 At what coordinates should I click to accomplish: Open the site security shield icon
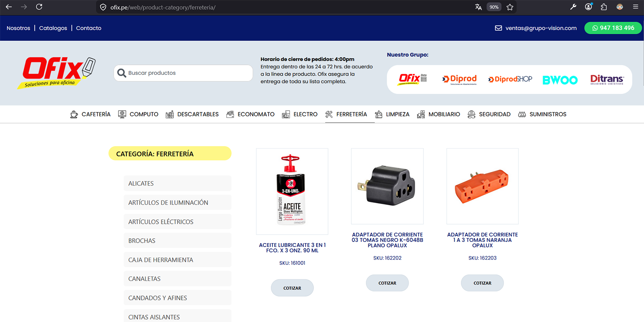tap(103, 7)
